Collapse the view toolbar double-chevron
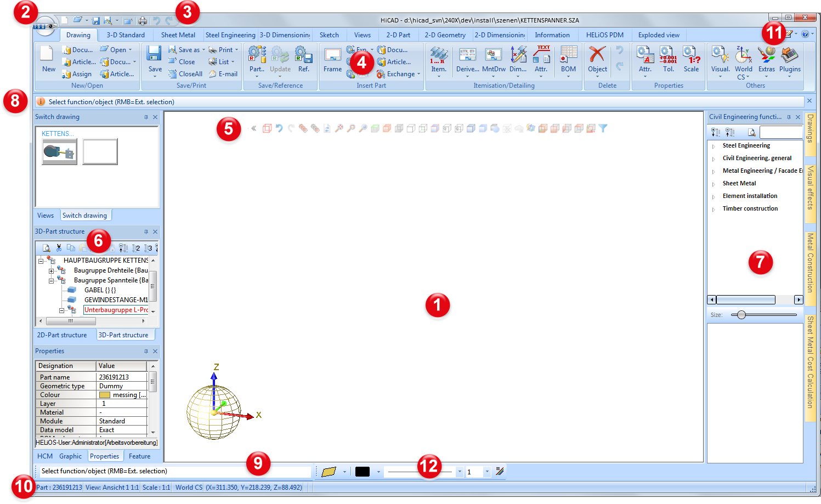 pyautogui.click(x=254, y=128)
